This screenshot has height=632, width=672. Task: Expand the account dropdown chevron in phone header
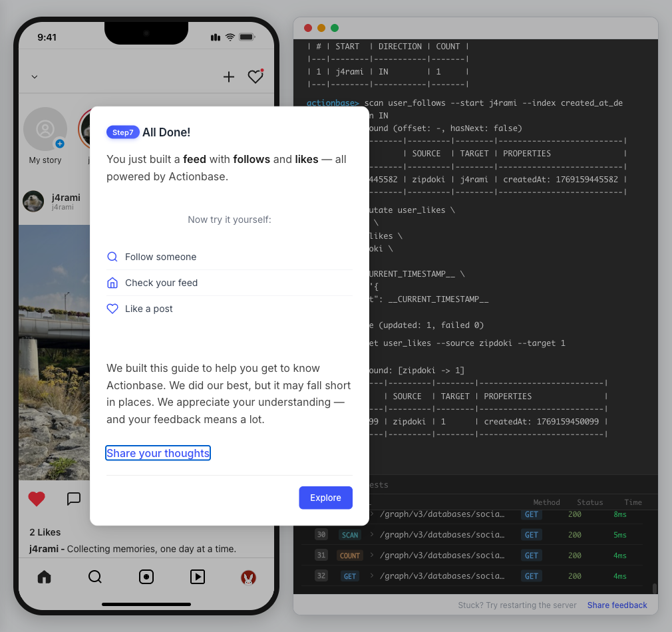(x=35, y=77)
